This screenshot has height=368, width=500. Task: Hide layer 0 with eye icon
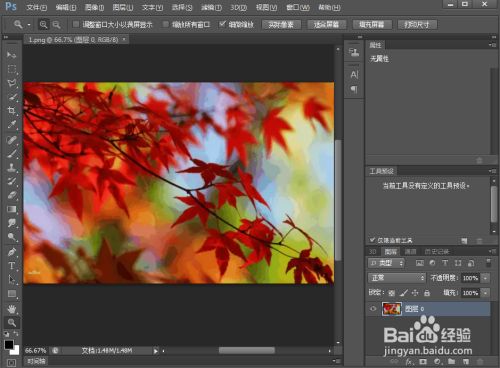tap(373, 309)
